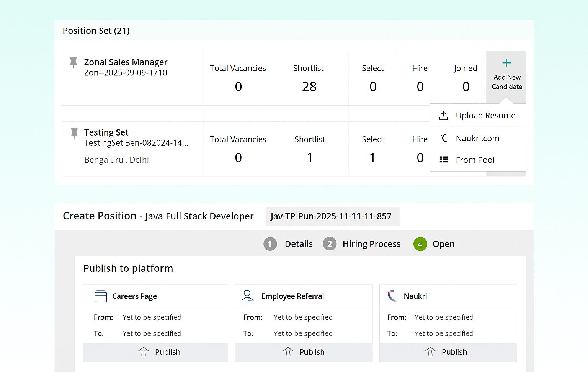588x392 pixels.
Task: Select Upload Resume from the dropdown
Action: click(x=485, y=116)
